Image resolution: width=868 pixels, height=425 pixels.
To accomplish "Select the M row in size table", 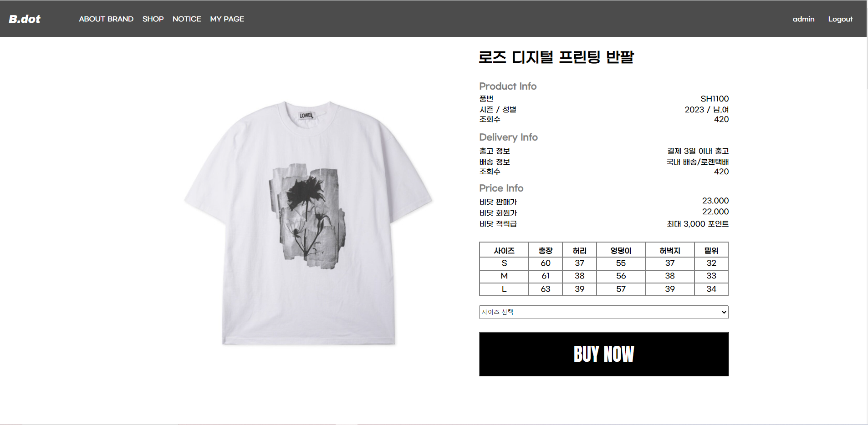I will 603,276.
